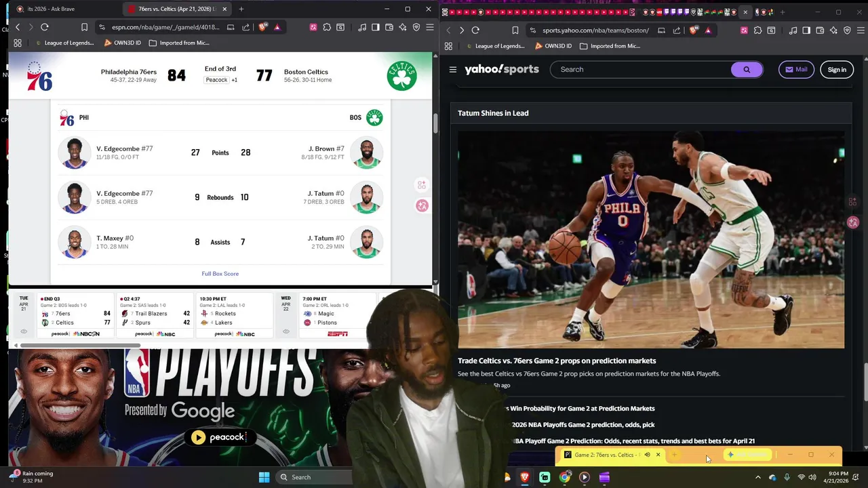Screen dimensions: 868x488
Task: Toggle the sidebar panel in the ESPN window
Action: (375, 27)
